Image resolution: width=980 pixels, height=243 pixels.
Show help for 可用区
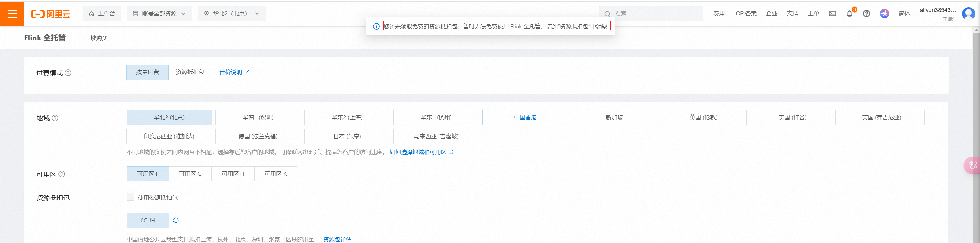(62, 174)
